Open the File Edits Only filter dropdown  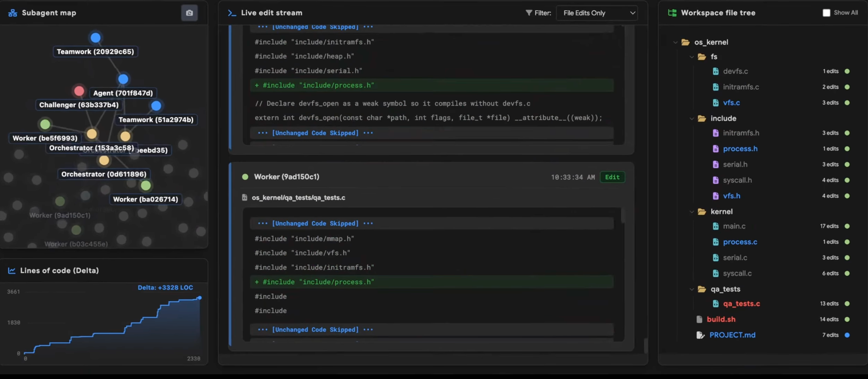click(597, 13)
